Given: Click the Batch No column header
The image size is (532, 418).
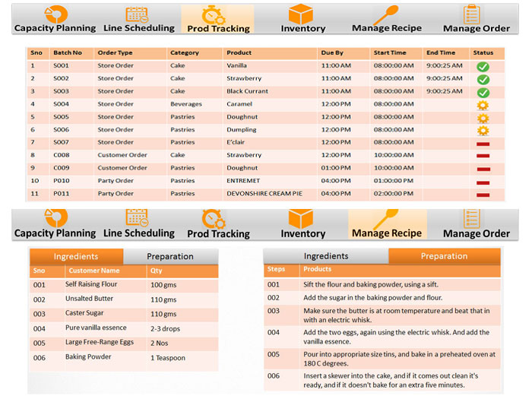Looking at the screenshot, I should pos(68,53).
